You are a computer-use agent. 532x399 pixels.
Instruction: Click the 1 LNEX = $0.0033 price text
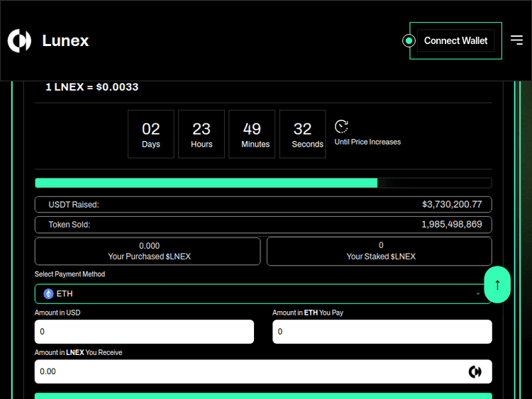(x=92, y=87)
